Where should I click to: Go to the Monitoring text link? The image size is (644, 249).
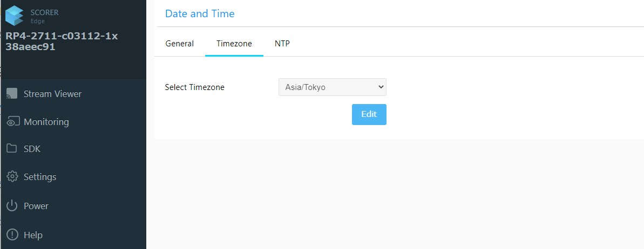click(46, 122)
